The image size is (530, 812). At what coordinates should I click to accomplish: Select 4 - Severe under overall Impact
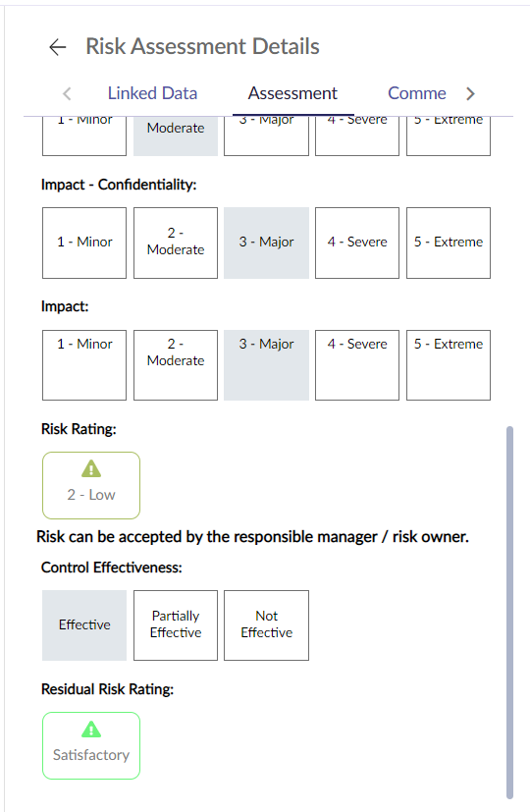point(357,365)
